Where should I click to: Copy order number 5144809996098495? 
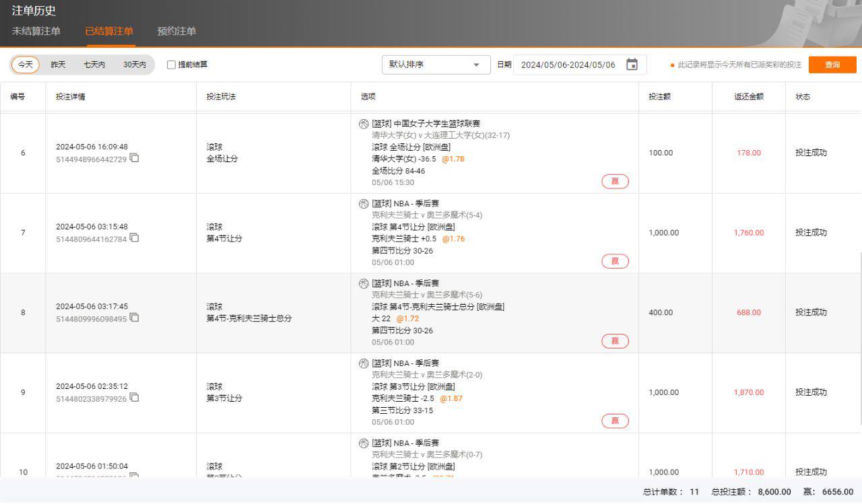click(x=135, y=318)
